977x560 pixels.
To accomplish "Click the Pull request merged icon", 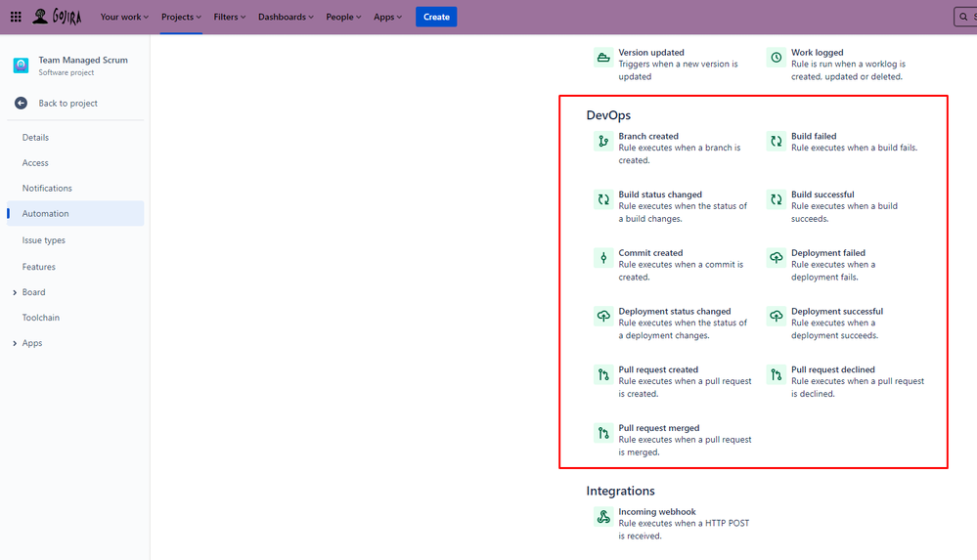I will click(603, 433).
